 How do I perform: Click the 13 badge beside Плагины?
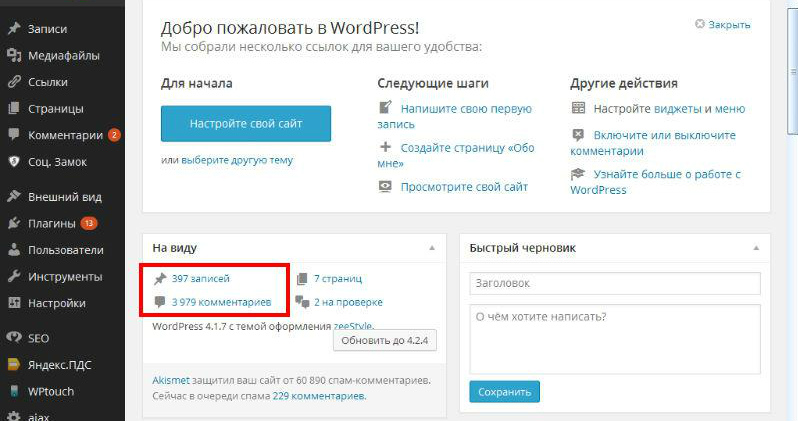[89, 223]
